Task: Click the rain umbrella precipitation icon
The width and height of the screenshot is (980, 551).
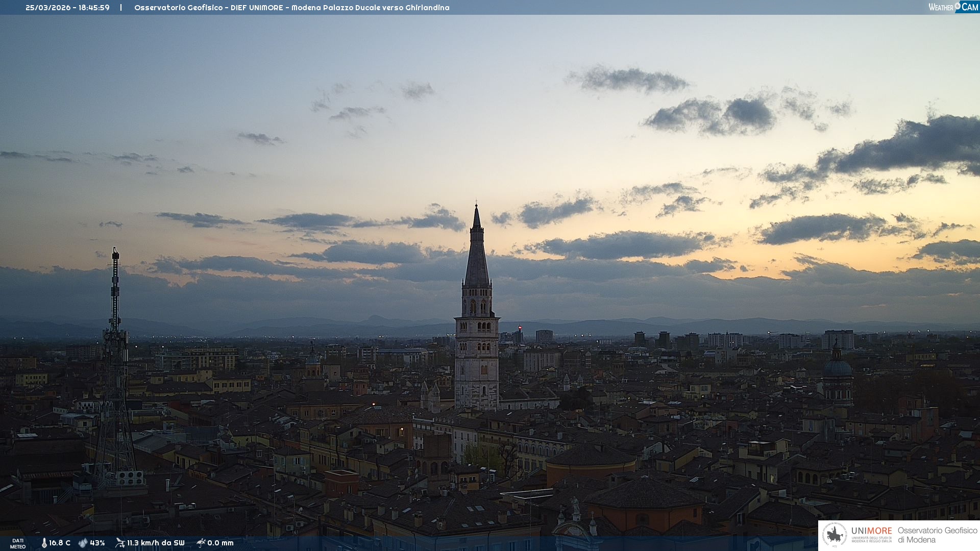Action: [201, 543]
